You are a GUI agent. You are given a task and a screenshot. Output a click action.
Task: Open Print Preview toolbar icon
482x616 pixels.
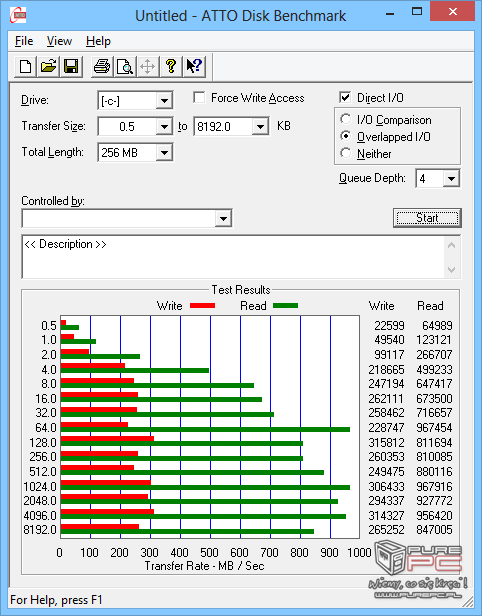tap(125, 66)
